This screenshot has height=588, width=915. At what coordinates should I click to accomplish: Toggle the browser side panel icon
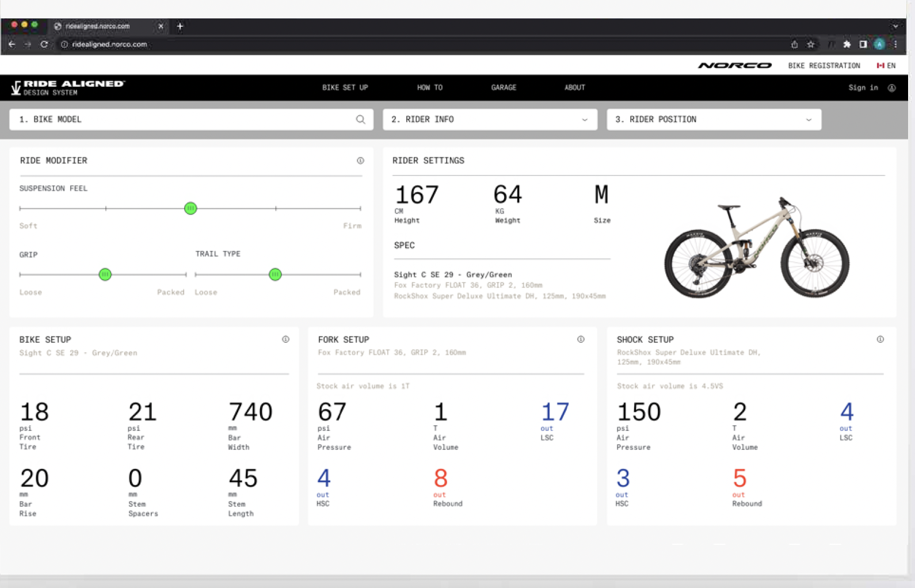863,44
